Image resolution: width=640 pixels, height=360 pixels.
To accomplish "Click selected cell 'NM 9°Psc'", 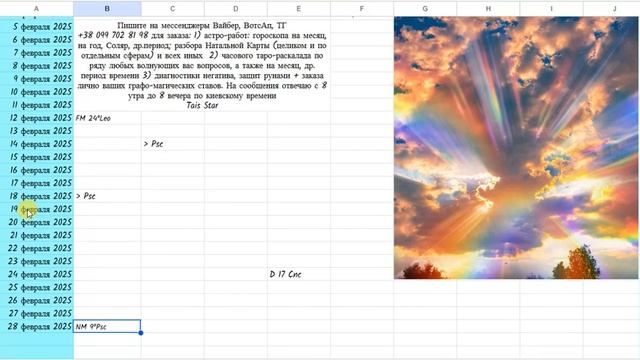I will 107,327.
